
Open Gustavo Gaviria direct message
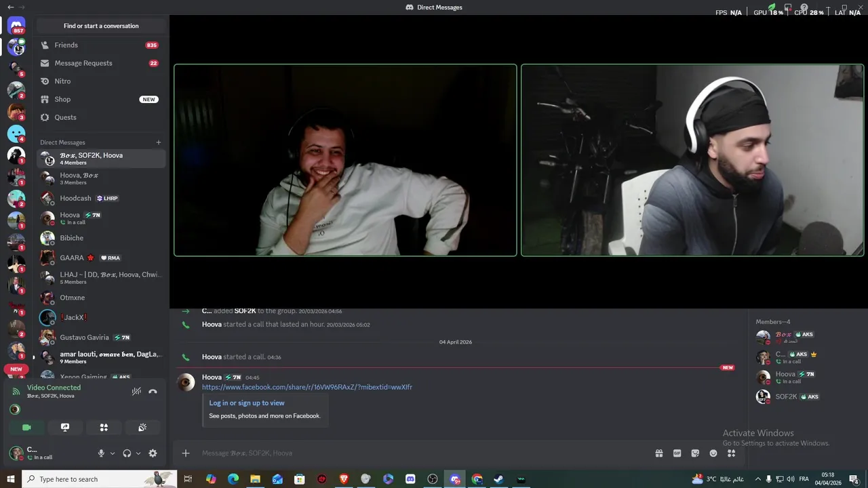[x=101, y=338]
